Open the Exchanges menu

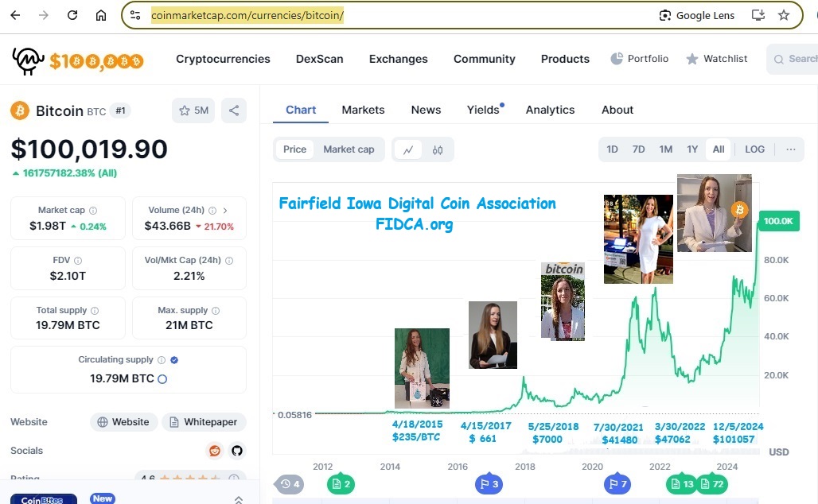(x=398, y=59)
